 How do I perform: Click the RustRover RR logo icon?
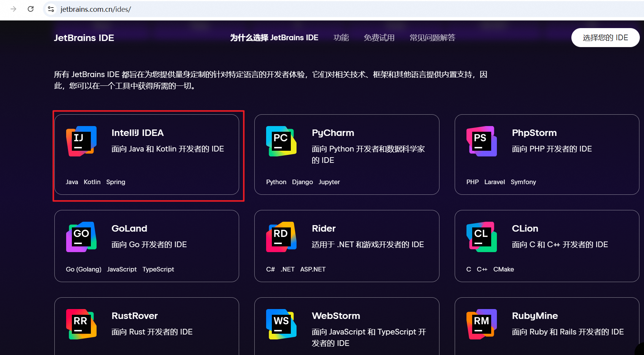(81, 324)
